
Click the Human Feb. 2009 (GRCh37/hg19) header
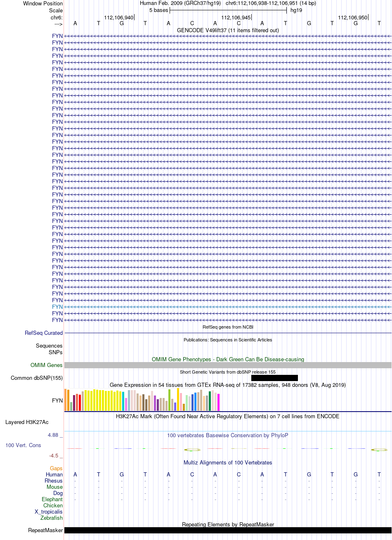click(180, 3)
